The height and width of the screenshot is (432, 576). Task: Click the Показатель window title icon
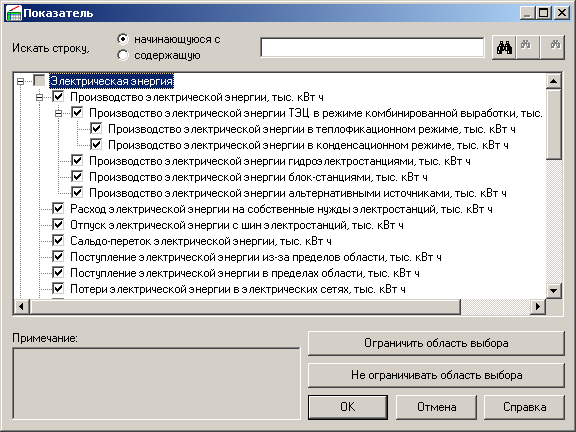coord(14,14)
